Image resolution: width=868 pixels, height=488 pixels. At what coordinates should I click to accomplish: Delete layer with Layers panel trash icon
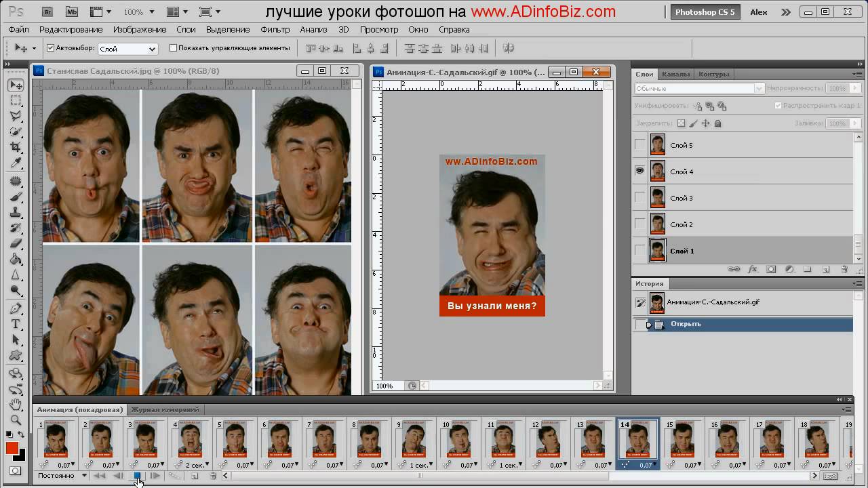coord(844,269)
